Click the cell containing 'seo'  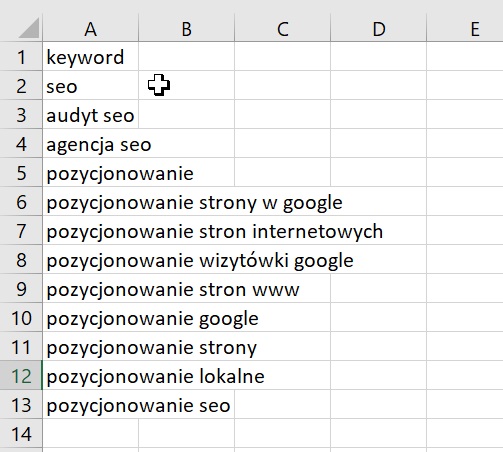[x=90, y=85]
